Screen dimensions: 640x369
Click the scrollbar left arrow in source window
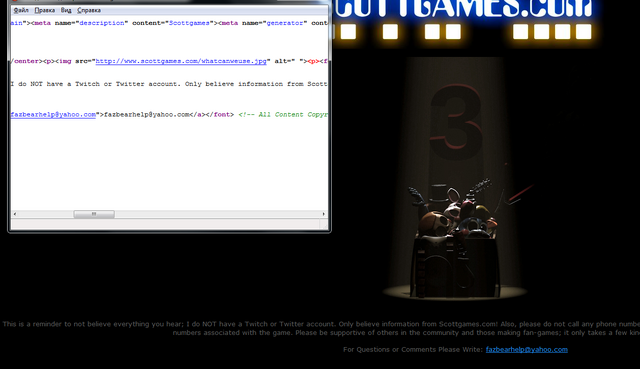pos(15,214)
